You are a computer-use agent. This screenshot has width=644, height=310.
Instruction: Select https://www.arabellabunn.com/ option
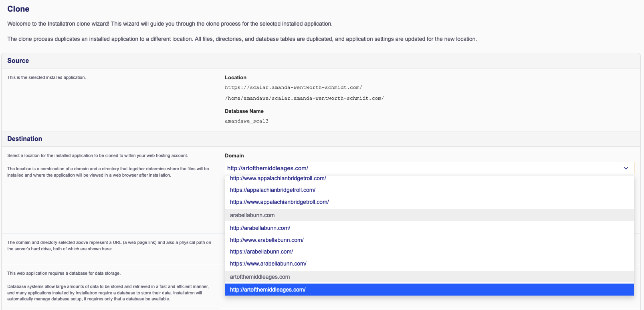(429, 264)
